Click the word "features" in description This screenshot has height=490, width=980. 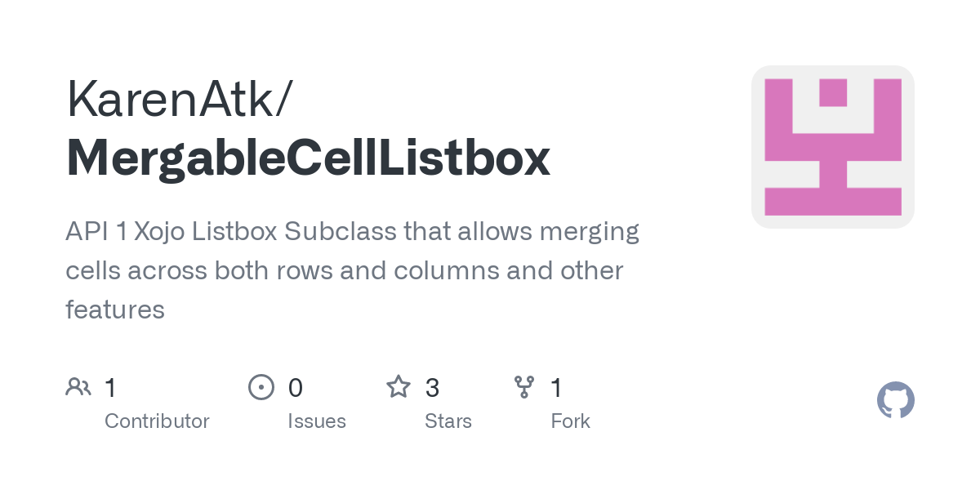[x=115, y=310]
